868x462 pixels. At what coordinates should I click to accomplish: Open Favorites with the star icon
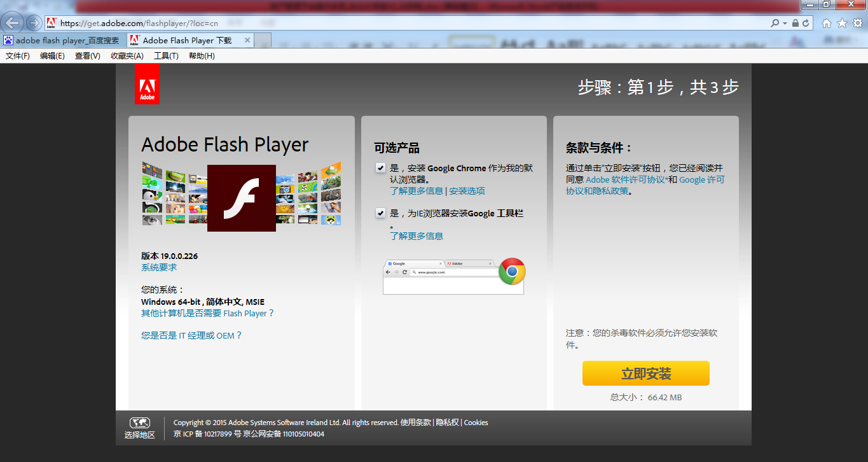(842, 24)
